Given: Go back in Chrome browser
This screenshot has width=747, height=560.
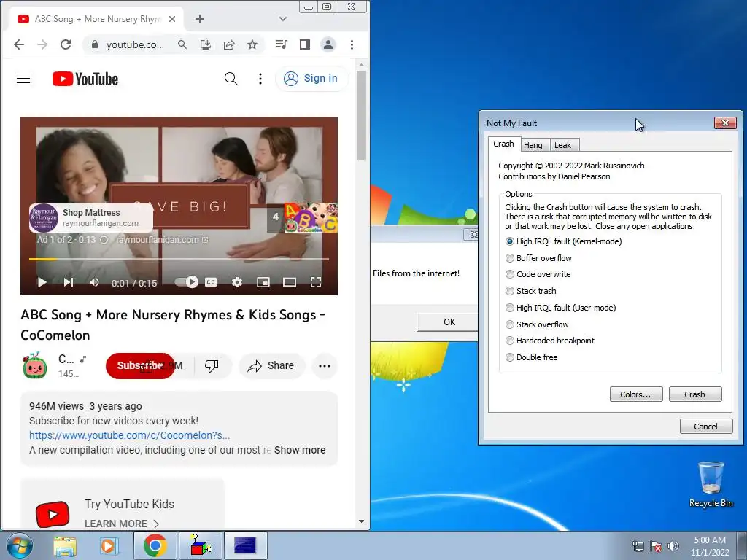Looking at the screenshot, I should [19, 44].
